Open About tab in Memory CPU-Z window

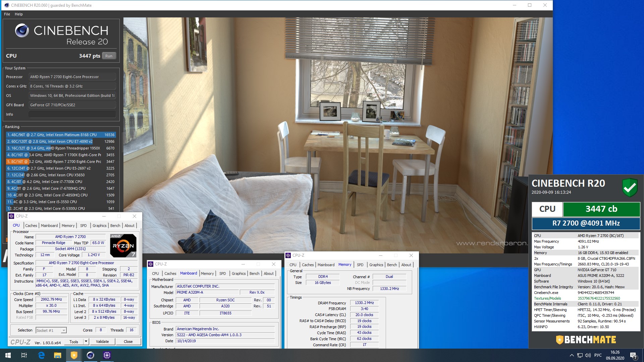[406, 265]
